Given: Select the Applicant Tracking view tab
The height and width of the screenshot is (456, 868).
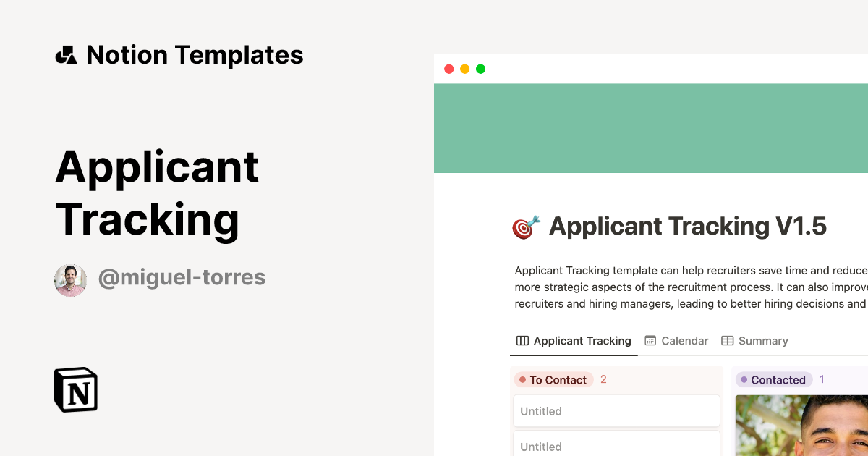Looking at the screenshot, I should point(582,340).
